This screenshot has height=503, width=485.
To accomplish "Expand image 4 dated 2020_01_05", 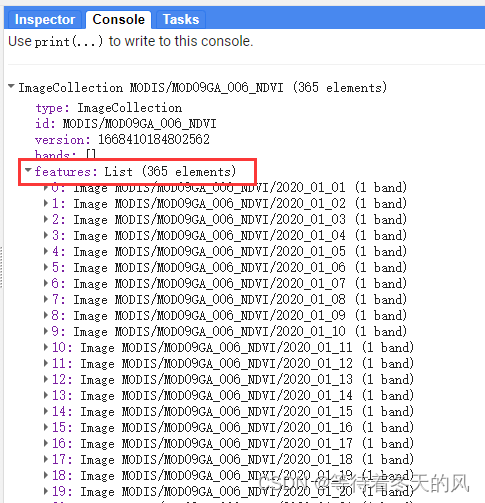I will click(46, 251).
